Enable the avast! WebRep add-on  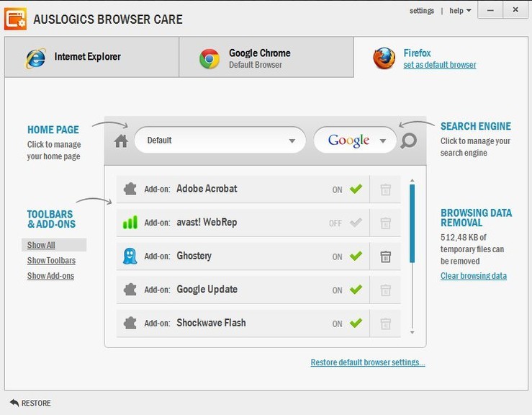(x=356, y=223)
